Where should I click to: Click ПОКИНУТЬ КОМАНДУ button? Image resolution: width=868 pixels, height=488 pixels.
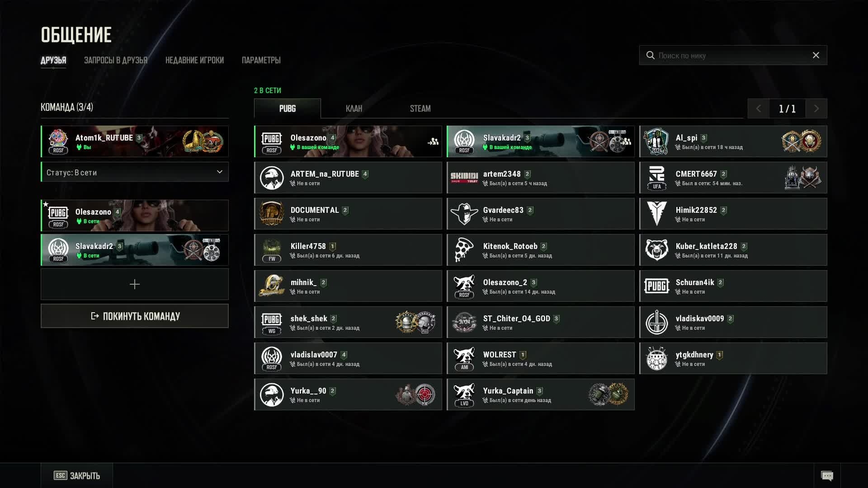click(x=135, y=316)
